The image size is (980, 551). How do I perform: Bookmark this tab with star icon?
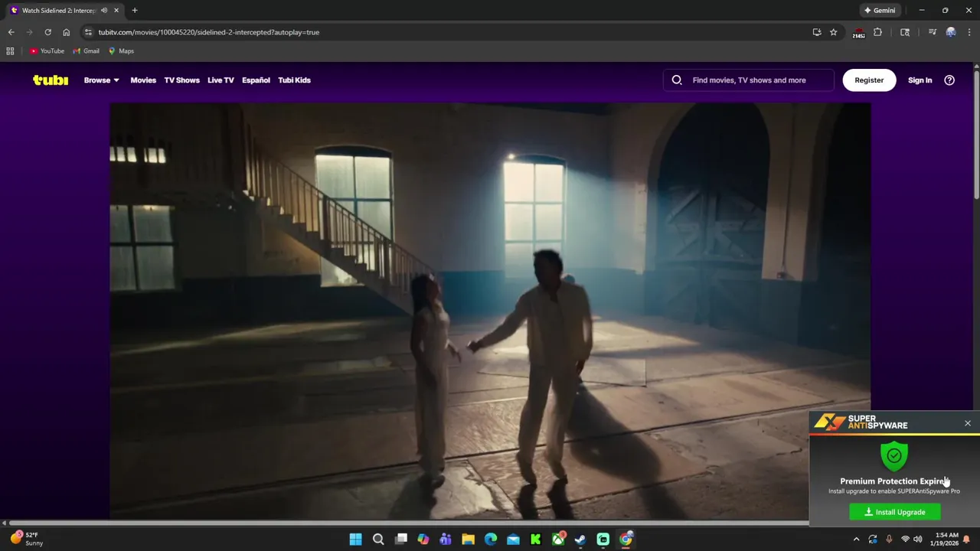point(834,32)
